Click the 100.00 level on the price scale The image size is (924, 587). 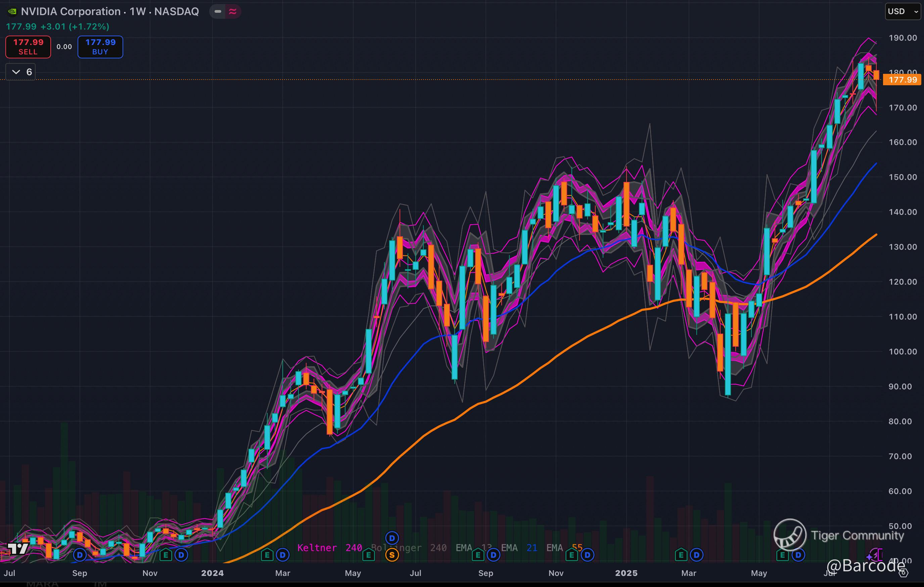(903, 351)
